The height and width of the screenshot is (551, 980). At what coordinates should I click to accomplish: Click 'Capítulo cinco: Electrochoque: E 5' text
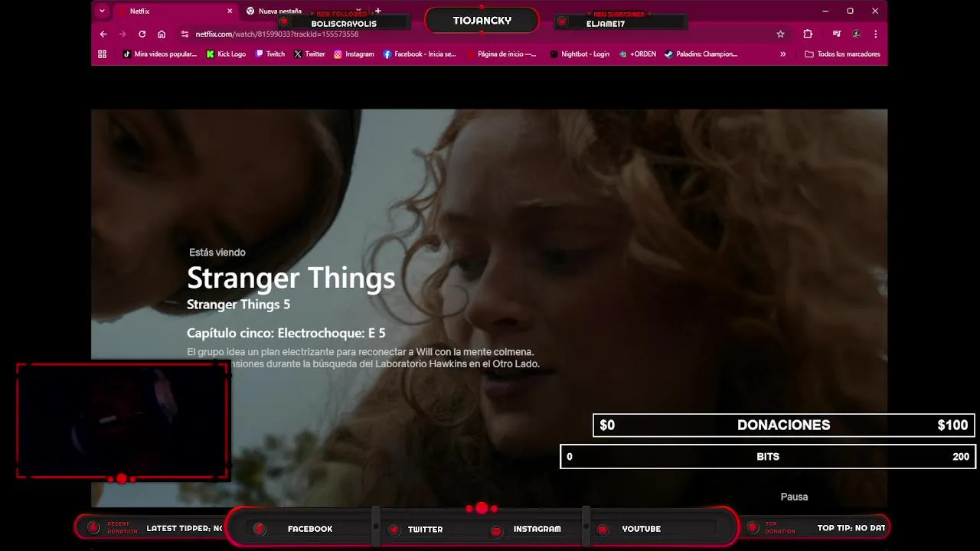click(286, 333)
